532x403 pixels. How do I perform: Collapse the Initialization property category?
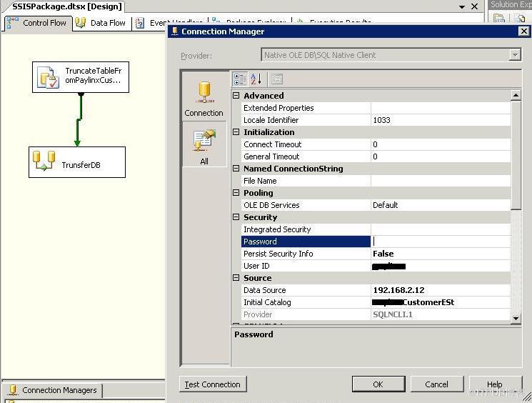coord(236,132)
